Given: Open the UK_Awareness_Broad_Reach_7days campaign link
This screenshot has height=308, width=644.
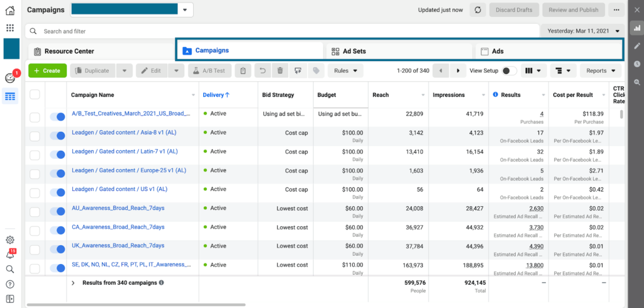Looking at the screenshot, I should coord(118,246).
